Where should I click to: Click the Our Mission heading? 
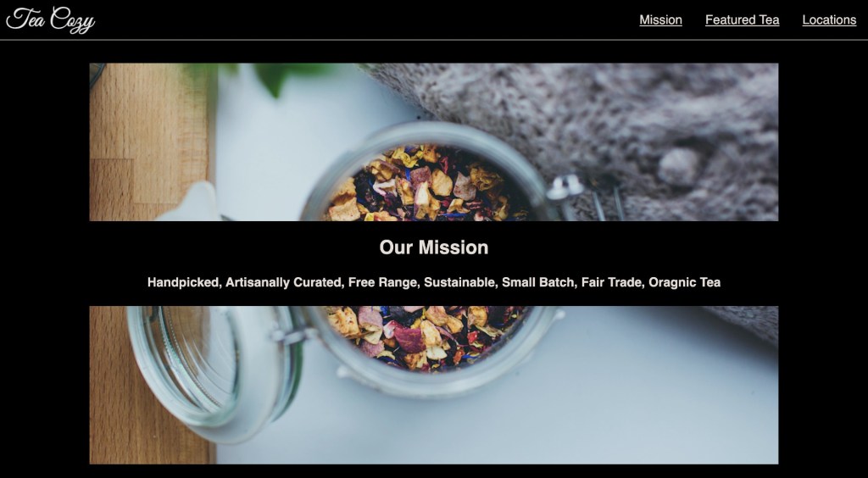click(434, 247)
